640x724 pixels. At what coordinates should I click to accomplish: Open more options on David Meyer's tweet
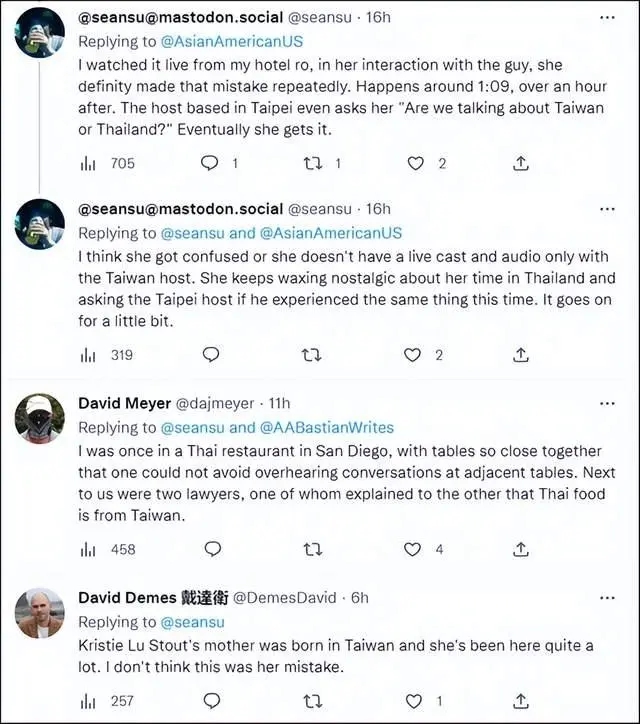[x=607, y=404]
